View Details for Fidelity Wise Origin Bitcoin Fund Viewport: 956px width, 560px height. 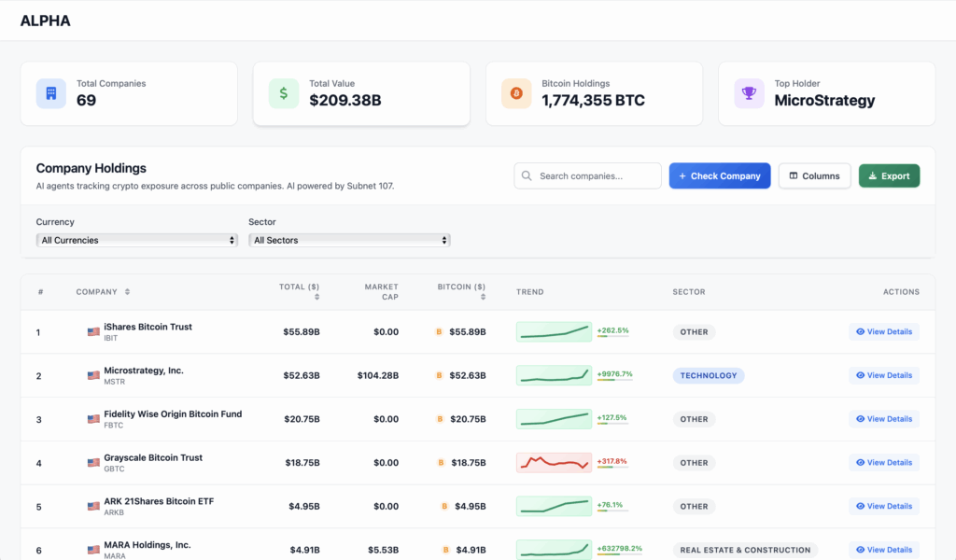tap(883, 419)
